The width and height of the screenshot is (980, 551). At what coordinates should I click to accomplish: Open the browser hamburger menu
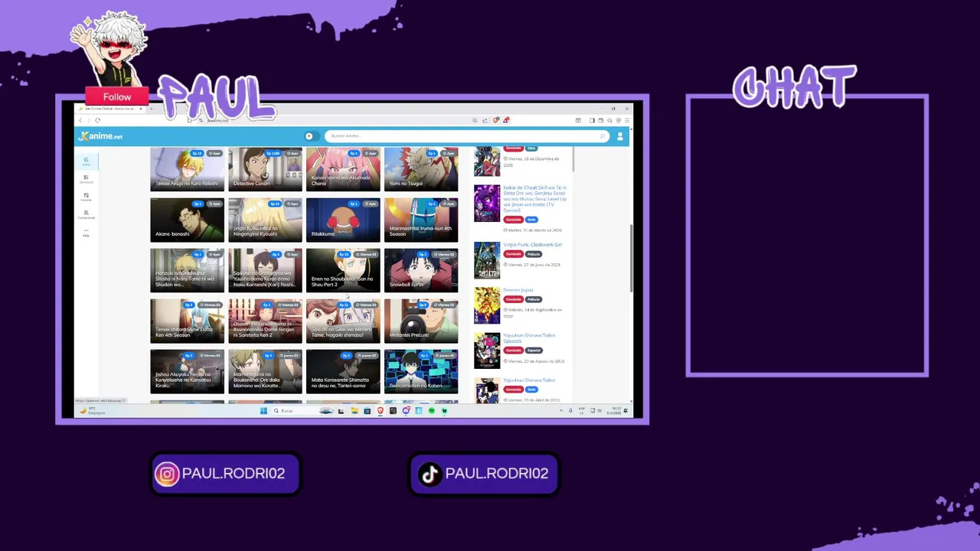pos(627,120)
